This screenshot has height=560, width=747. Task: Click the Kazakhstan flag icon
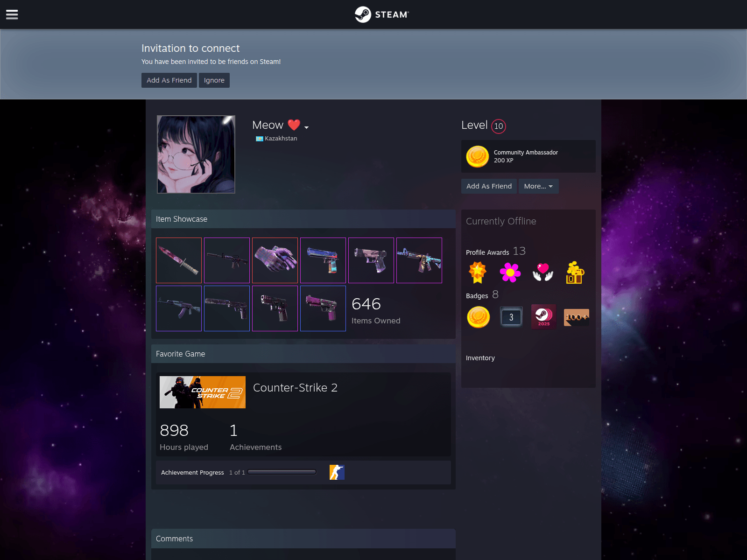[x=260, y=139]
